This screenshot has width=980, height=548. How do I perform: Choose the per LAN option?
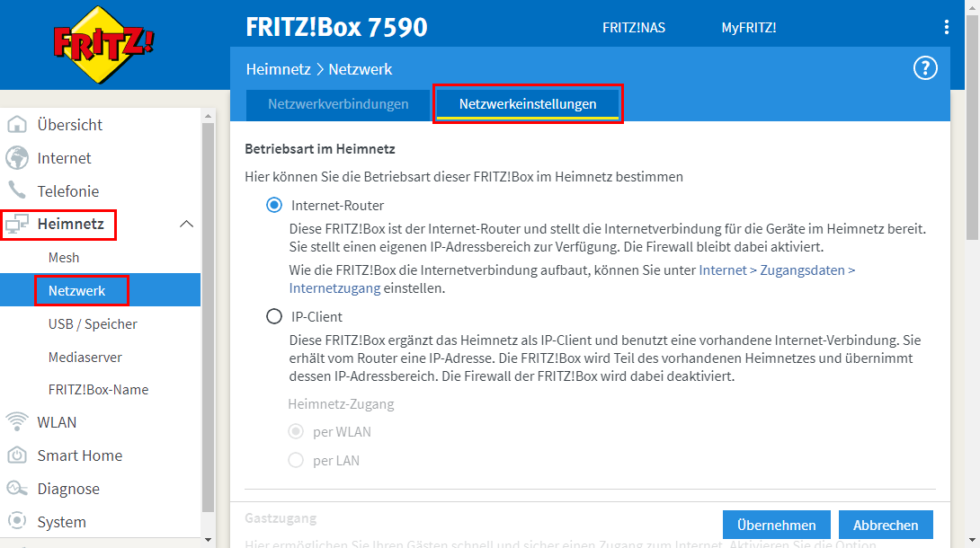point(296,460)
